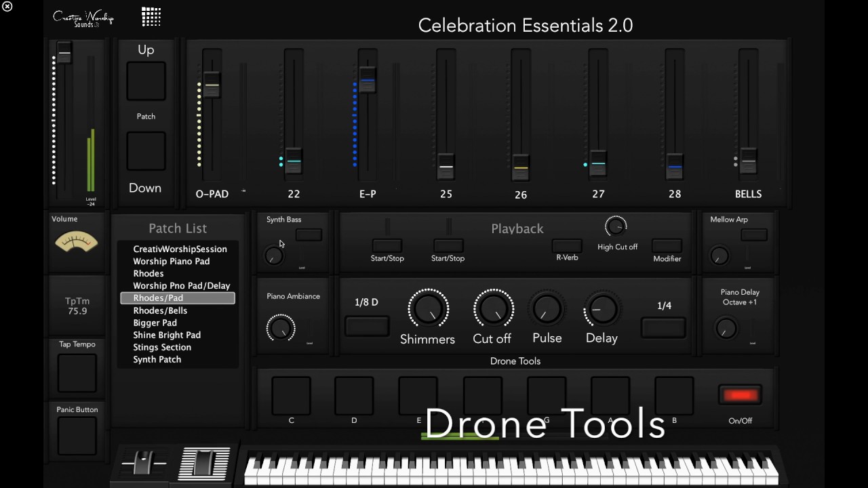Select CreativWorshipSession patch
The width and height of the screenshot is (868, 488).
pyautogui.click(x=180, y=249)
